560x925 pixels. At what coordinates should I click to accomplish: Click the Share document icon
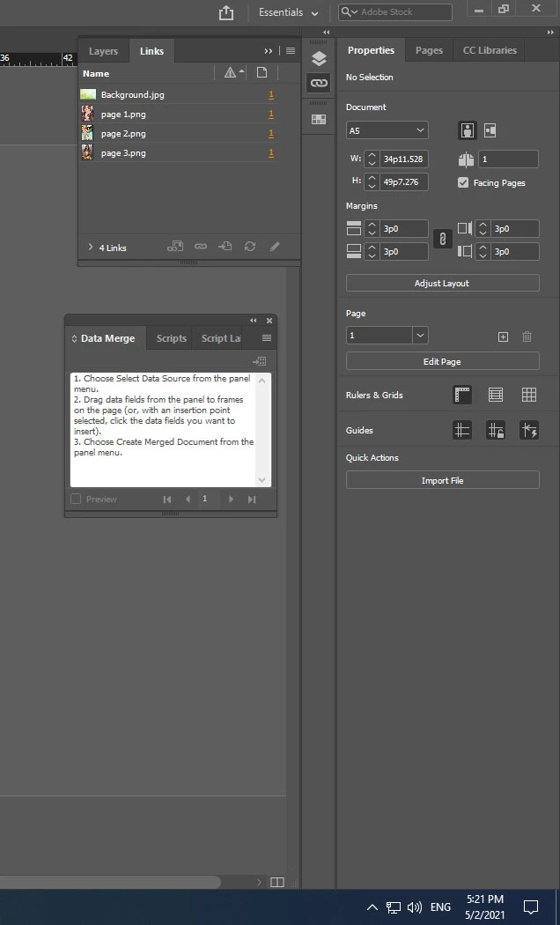(x=226, y=12)
